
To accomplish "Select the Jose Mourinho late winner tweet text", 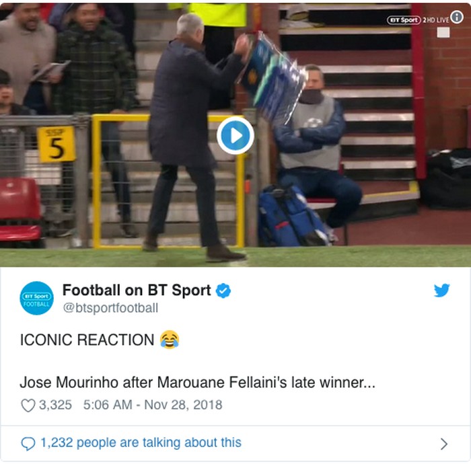I will 198,383.
